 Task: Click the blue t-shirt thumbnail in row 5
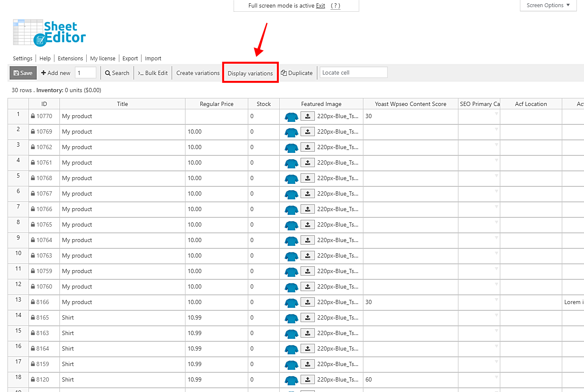[x=291, y=179]
